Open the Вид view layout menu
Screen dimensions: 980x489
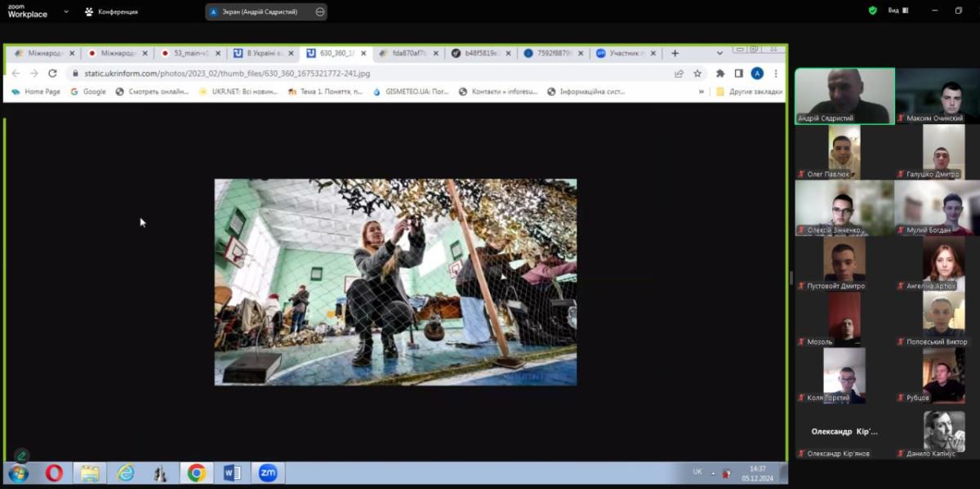898,11
